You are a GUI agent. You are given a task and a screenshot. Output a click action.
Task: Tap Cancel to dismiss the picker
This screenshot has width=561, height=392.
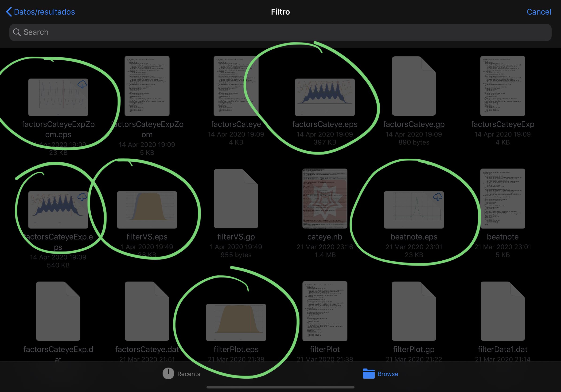click(539, 12)
